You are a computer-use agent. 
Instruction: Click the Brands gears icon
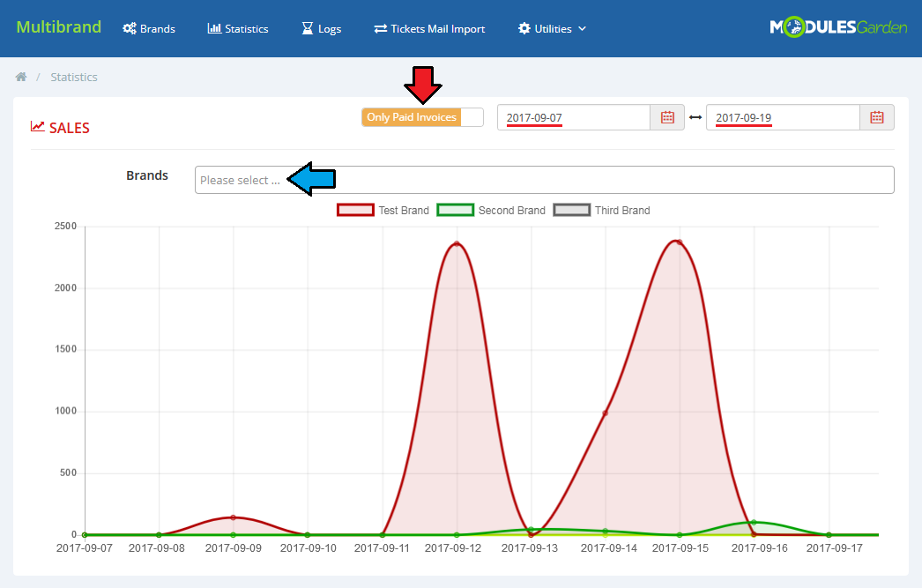tap(130, 28)
